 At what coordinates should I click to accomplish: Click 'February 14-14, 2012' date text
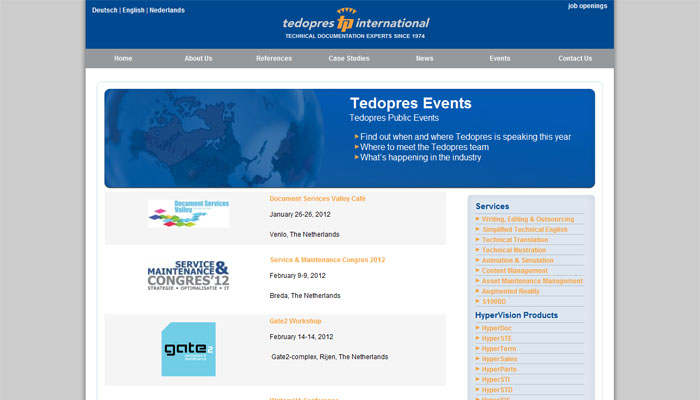(x=301, y=337)
